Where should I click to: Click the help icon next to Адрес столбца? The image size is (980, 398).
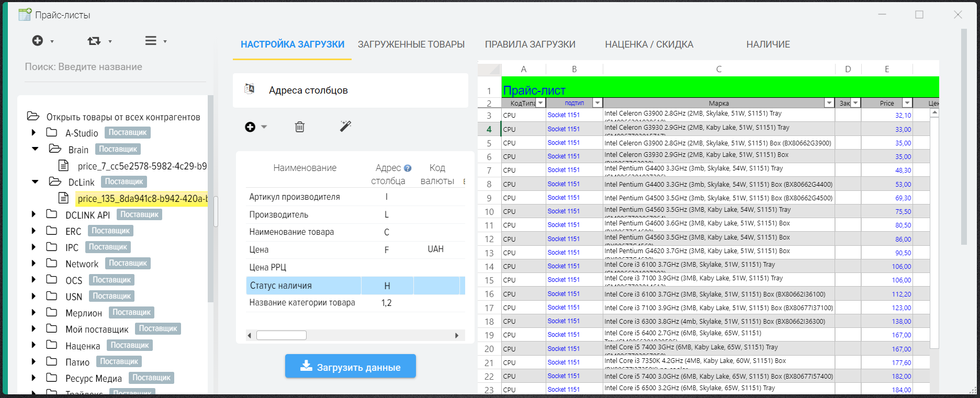(408, 168)
